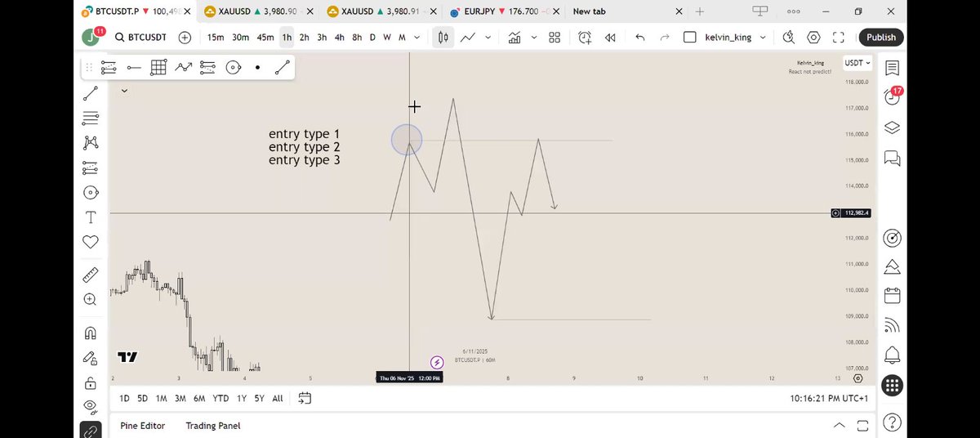Set date range to 3M
The image size is (980, 438).
[x=180, y=398]
